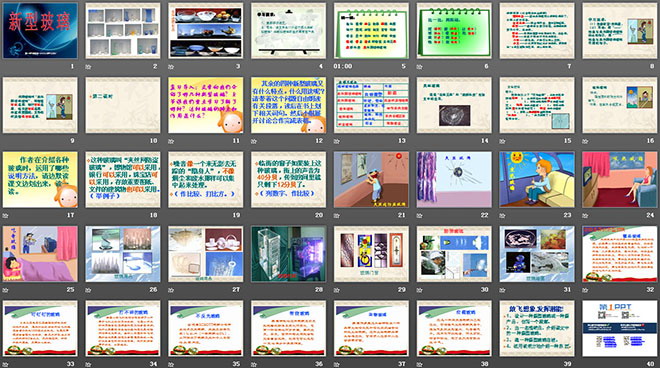Screen dimensions: 660x368
Task: Click the 01:00 timing under slide 5
Action: (343, 67)
